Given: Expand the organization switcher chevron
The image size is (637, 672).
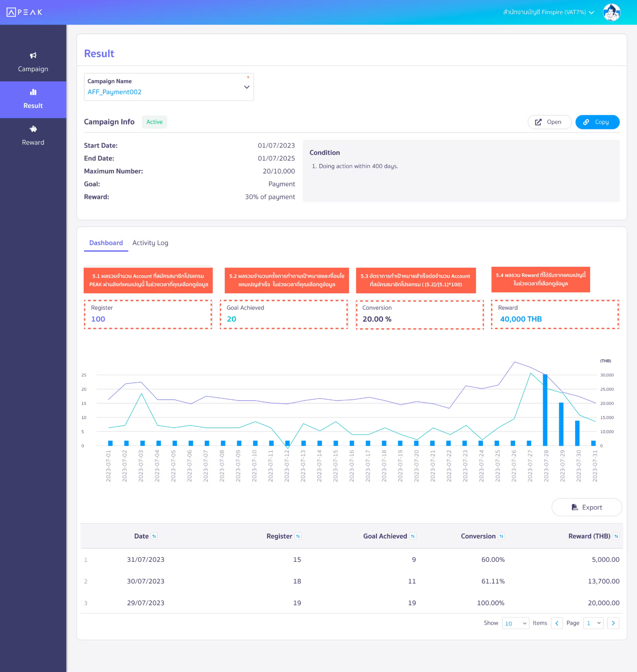Looking at the screenshot, I should click(x=592, y=12).
